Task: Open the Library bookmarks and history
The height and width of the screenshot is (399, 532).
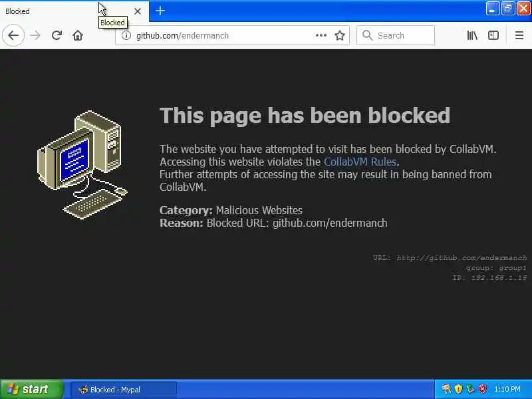Action: point(472,35)
